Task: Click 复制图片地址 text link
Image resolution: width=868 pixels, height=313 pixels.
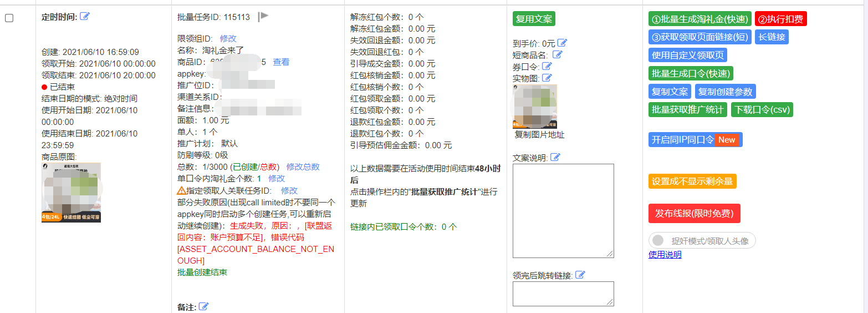Action: [540, 135]
